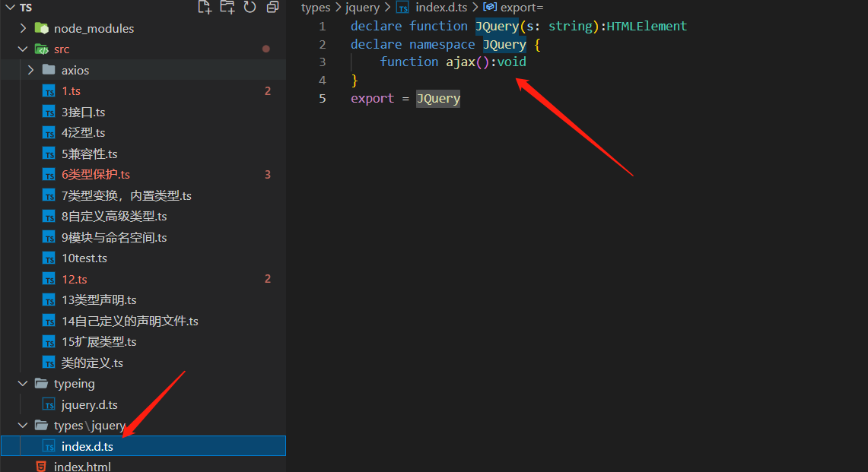This screenshot has width=868, height=472.
Task: Click the TS icon in the breadcrumb
Action: pyautogui.click(x=402, y=8)
